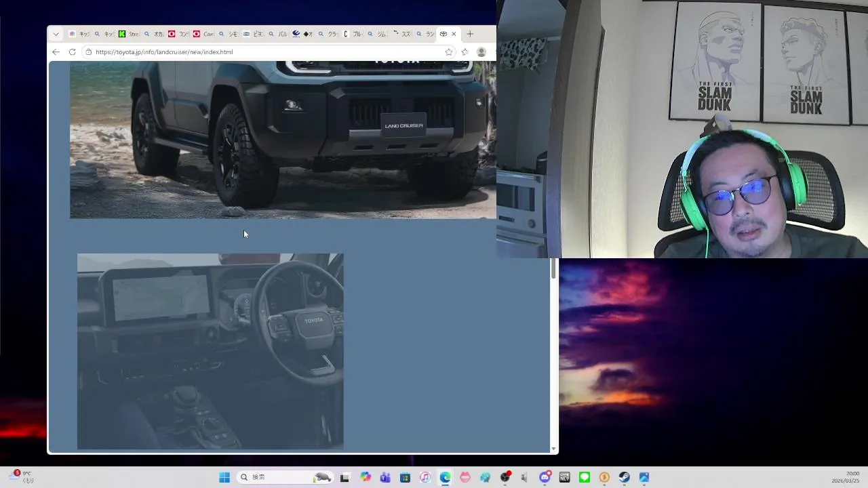The width and height of the screenshot is (868, 488).
Task: Switch to the 'オカ' search tab
Action: pos(154,34)
